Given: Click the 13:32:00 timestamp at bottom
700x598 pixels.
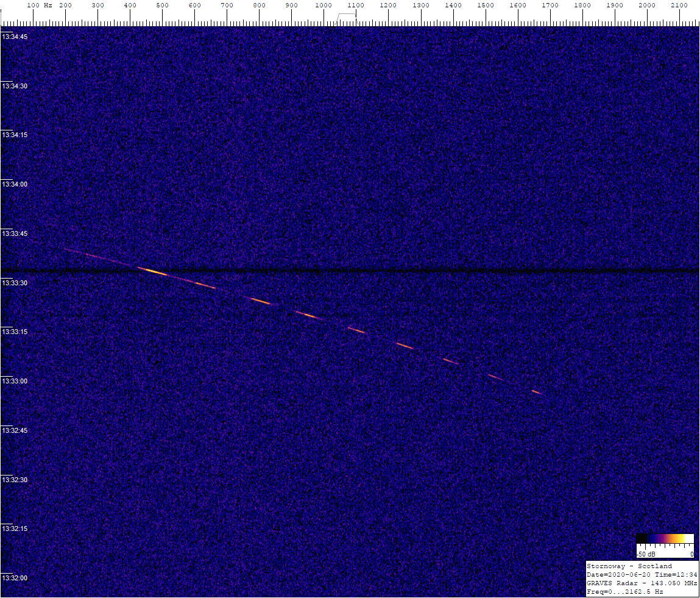Looking at the screenshot, I should 15,578.
